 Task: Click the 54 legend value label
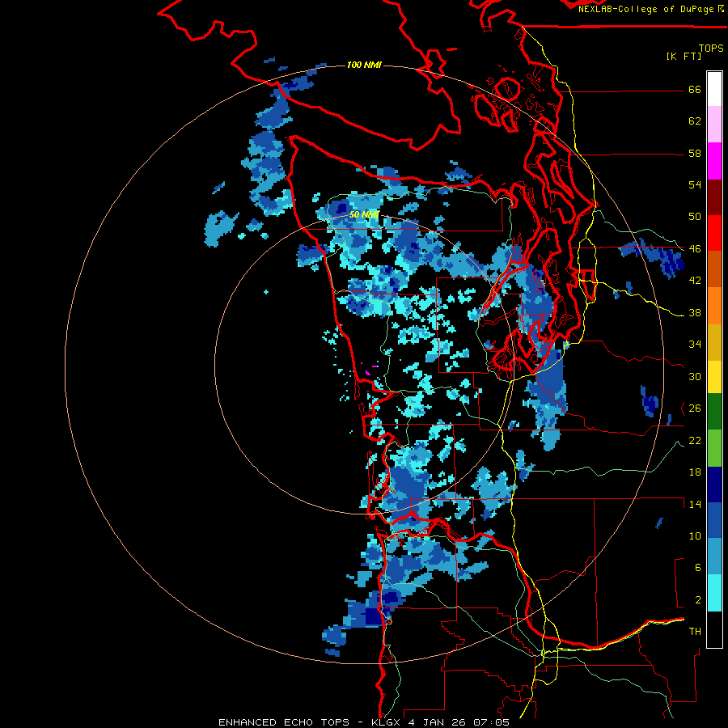695,184
